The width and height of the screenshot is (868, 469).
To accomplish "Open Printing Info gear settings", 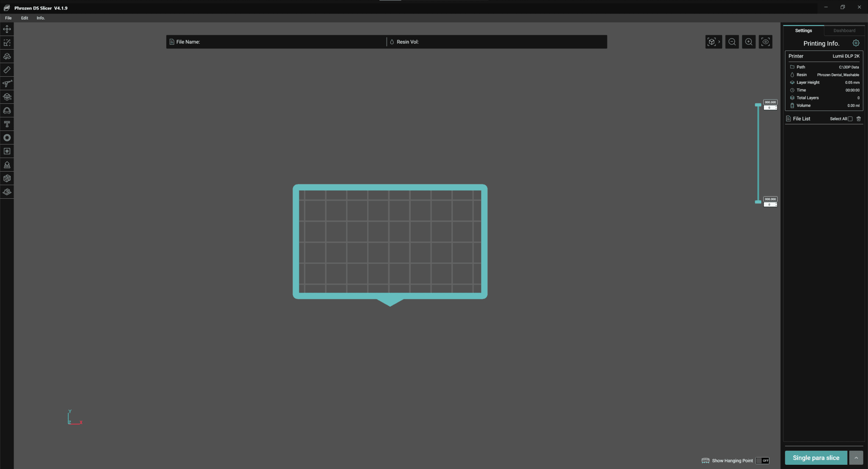I will click(x=856, y=43).
